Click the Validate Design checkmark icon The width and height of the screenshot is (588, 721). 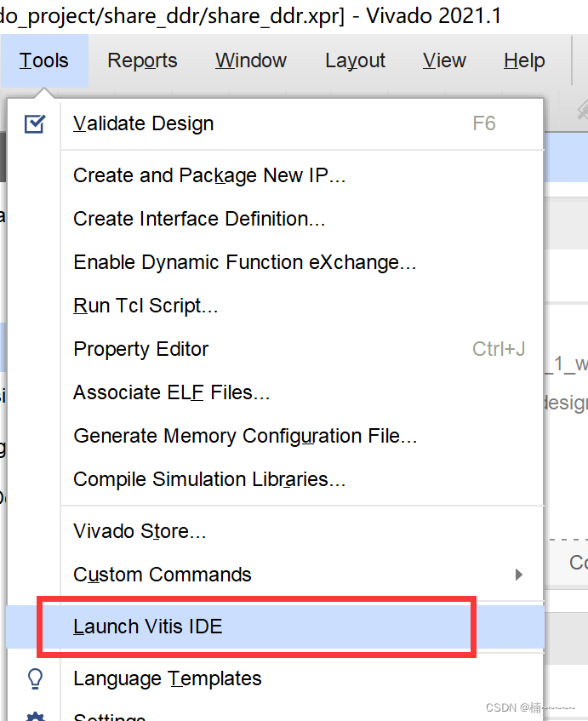pos(35,123)
